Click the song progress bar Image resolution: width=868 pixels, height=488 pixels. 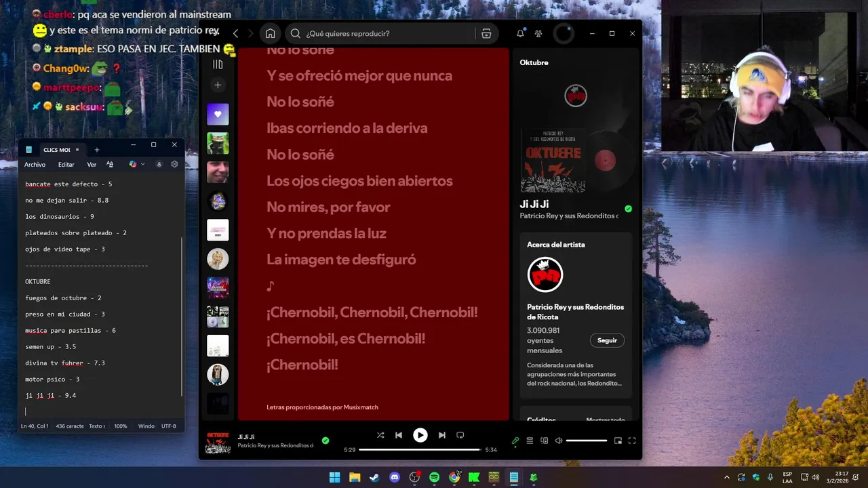click(420, 449)
